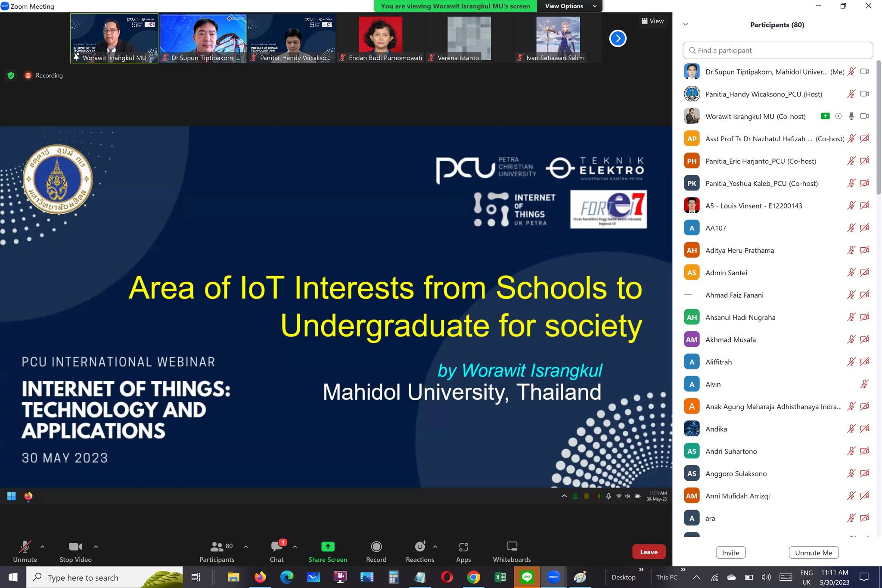
Task: Collapse the Participants panel chevron
Action: 686,25
